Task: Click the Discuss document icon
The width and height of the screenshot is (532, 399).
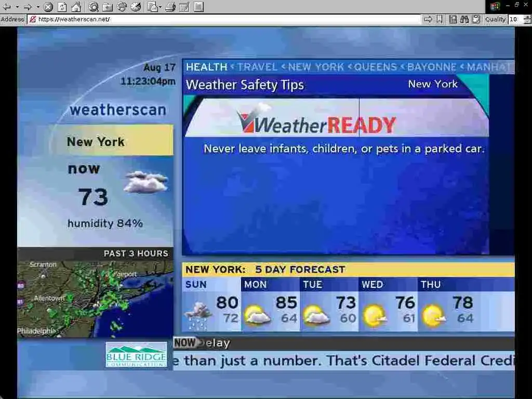Action: pos(199,6)
